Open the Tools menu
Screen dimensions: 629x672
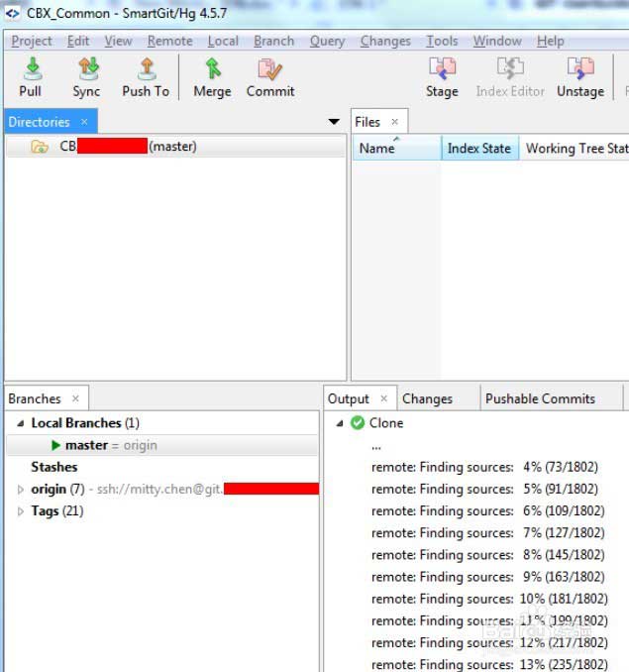pyautogui.click(x=442, y=42)
